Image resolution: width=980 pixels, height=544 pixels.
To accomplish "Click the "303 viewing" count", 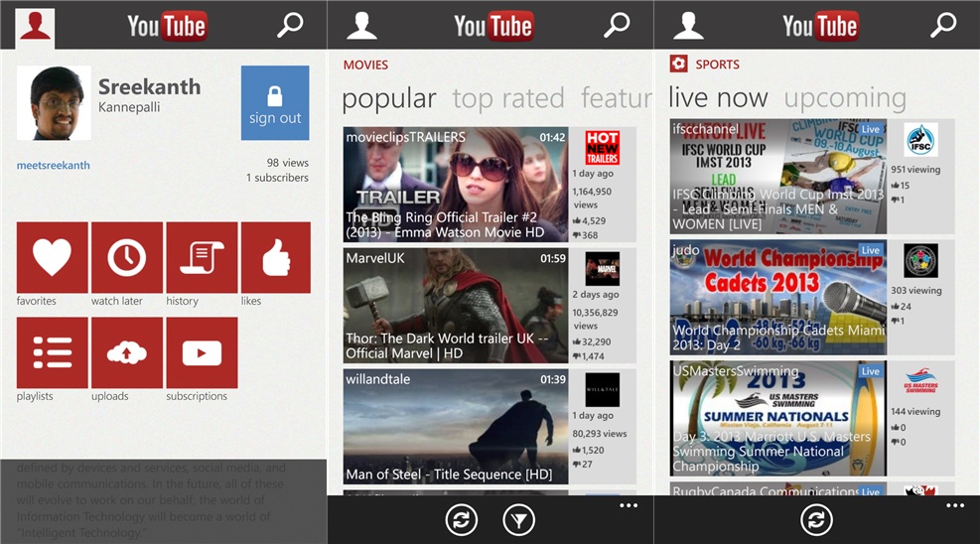I will (x=916, y=291).
